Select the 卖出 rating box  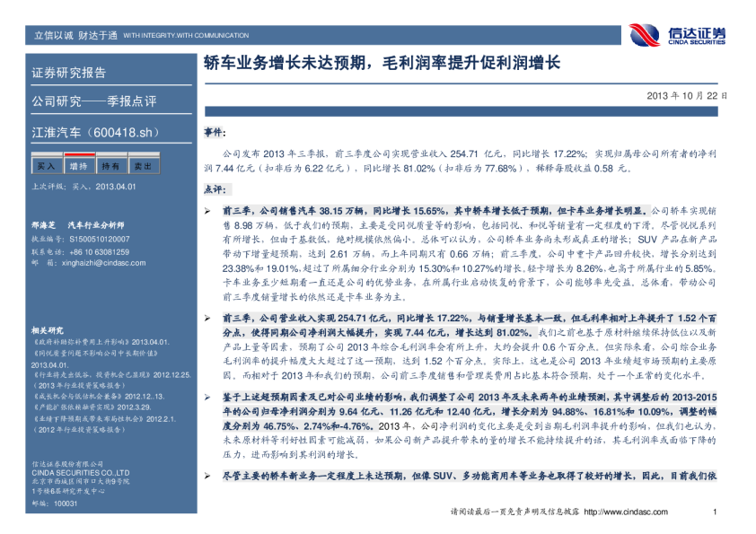[143, 166]
